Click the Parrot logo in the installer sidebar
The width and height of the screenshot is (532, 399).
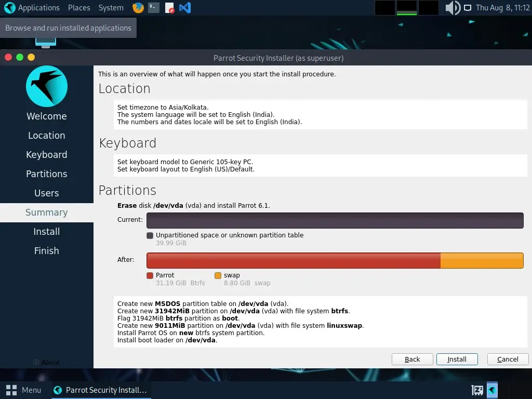pyautogui.click(x=46, y=86)
